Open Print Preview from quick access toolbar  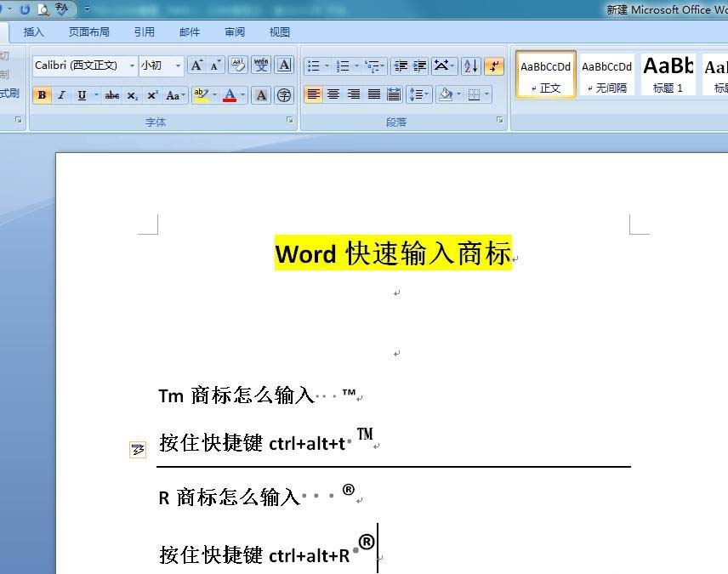click(x=43, y=9)
